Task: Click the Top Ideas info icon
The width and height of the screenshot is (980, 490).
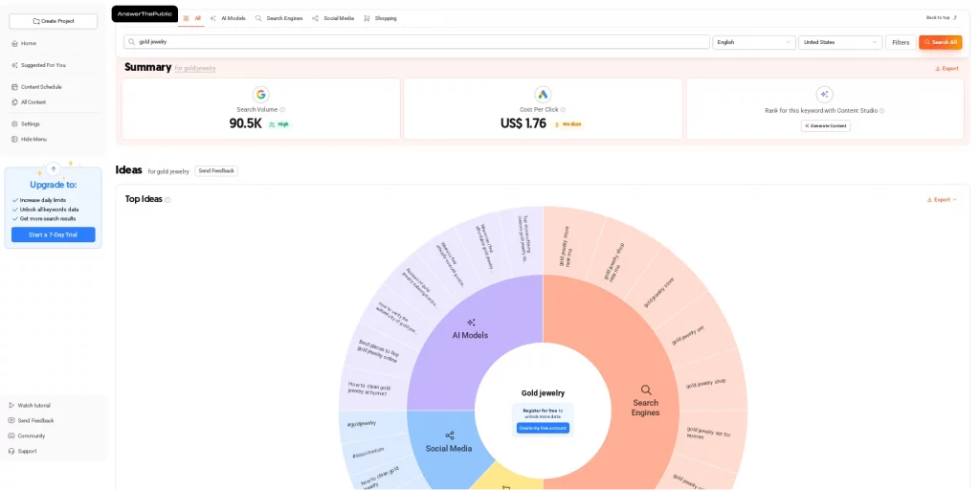Action: 167,200
